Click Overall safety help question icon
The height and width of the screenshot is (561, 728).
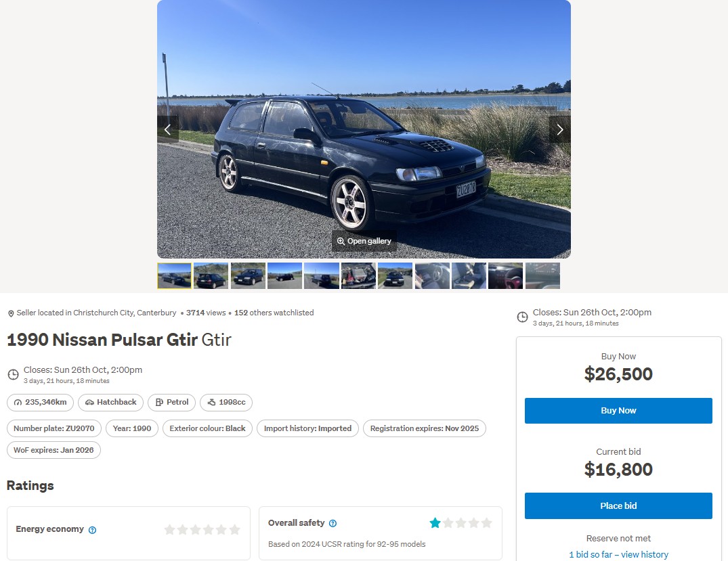[x=333, y=523]
